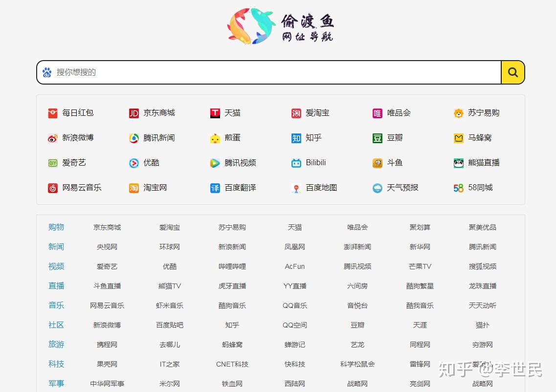Open the IT之家 link
This screenshot has height=392, width=556.
point(170,364)
